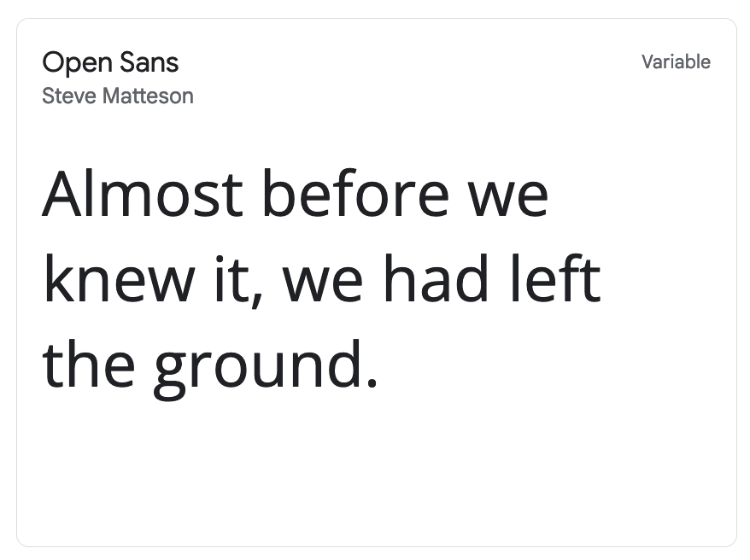Image resolution: width=750 pixels, height=560 pixels.
Task: Click the word "before" in the preview
Action: [356, 194]
